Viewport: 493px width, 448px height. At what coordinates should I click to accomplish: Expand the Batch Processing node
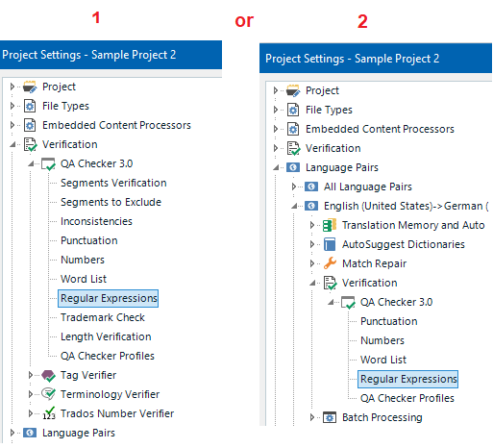click(312, 417)
